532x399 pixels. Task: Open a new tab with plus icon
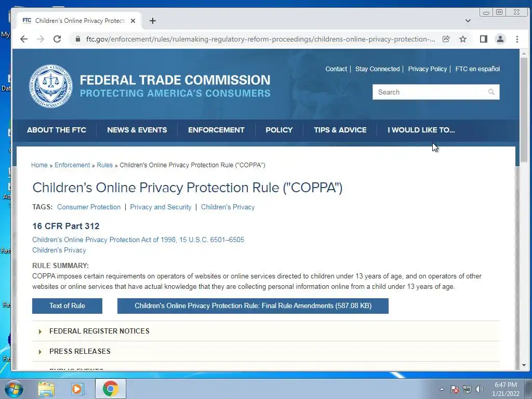[x=153, y=21]
